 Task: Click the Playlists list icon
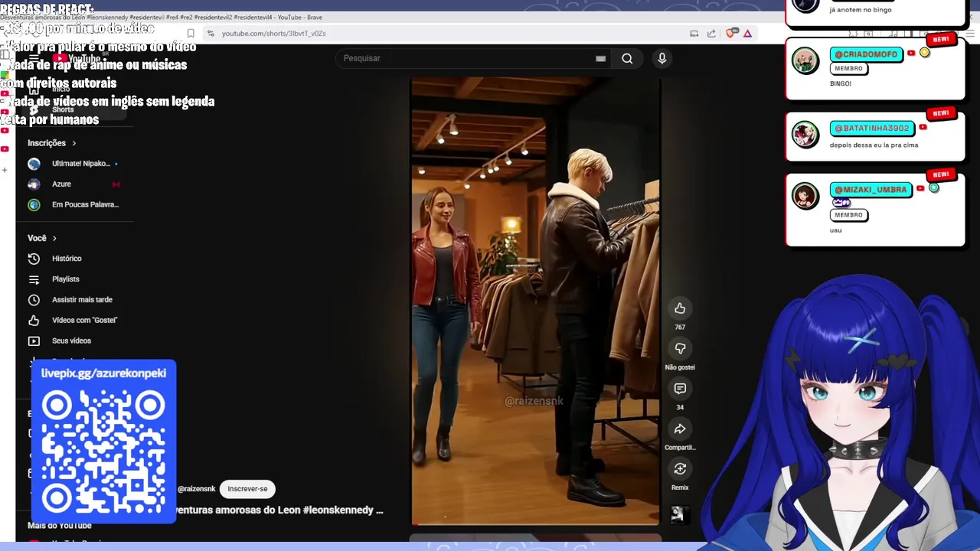click(34, 279)
